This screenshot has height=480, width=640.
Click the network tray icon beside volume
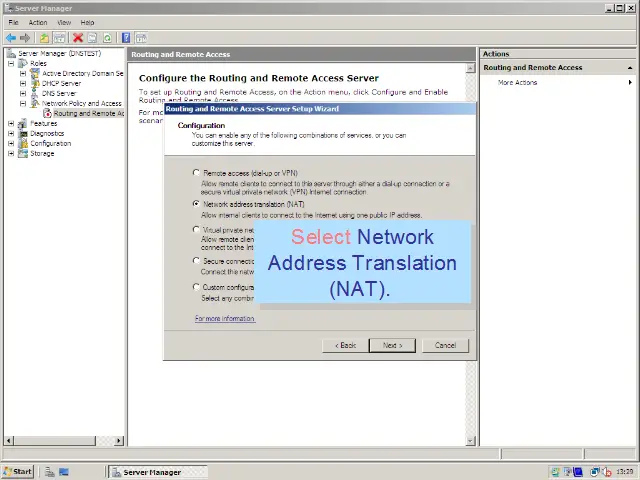coord(595,472)
